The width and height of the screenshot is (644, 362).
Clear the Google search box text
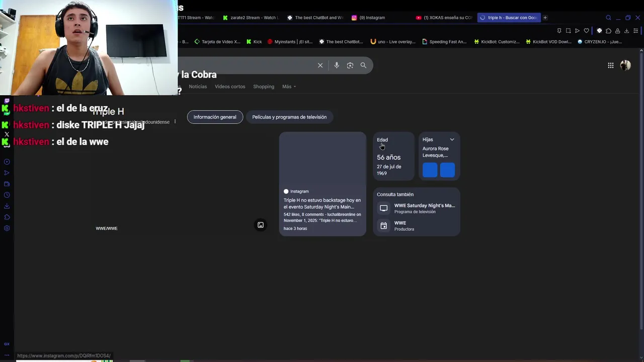[320, 65]
